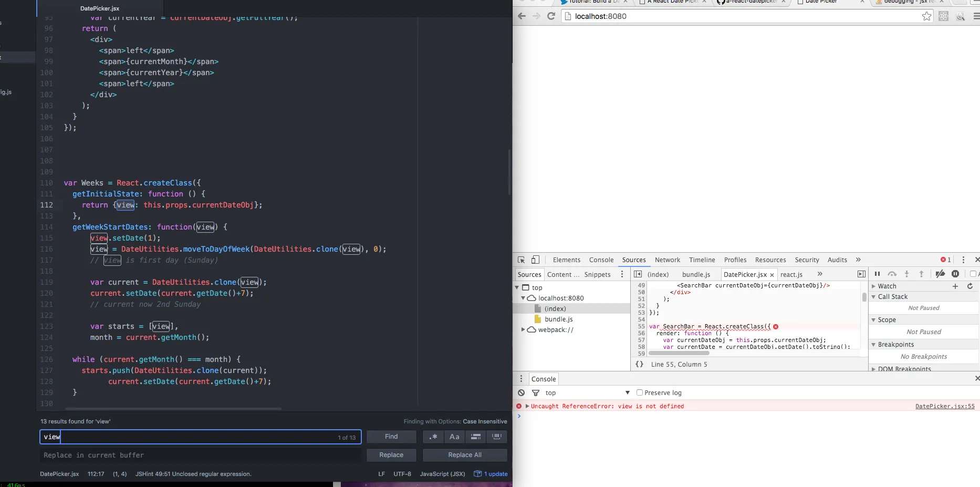Screen dimensions: 980x487
Task: Collapse the localhost:8080 tree node
Action: coord(523,298)
